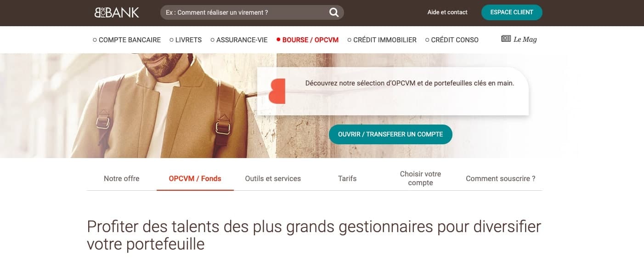Switch to the Notre offre tab
644x267 pixels.
(121, 178)
